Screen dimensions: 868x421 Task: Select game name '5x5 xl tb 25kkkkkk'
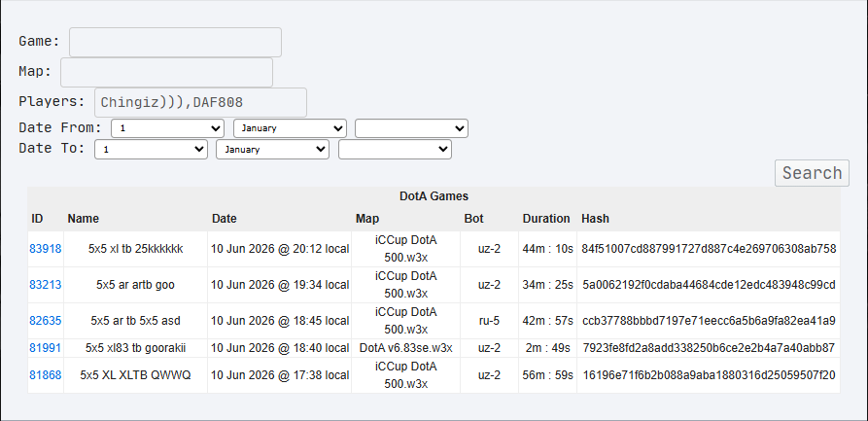tap(136, 249)
